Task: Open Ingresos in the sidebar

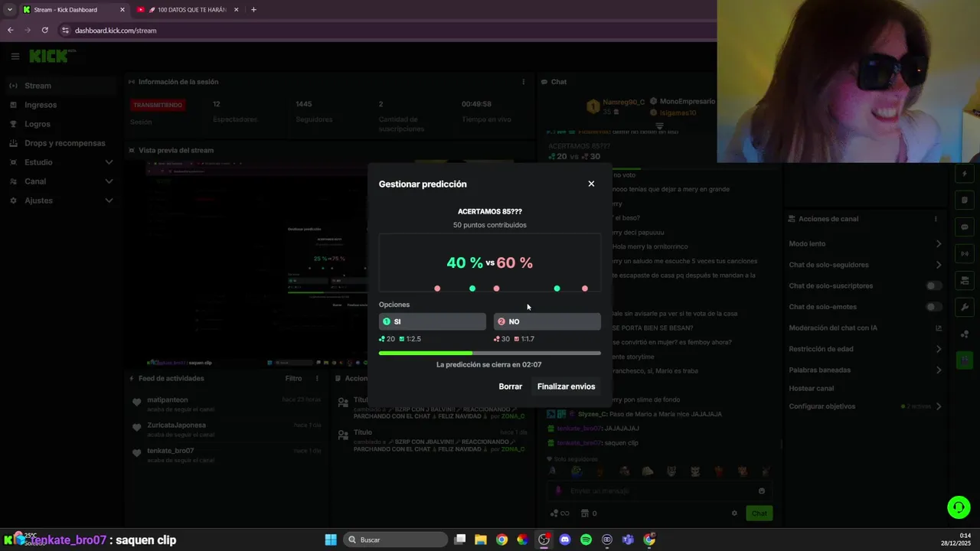Action: point(60,105)
